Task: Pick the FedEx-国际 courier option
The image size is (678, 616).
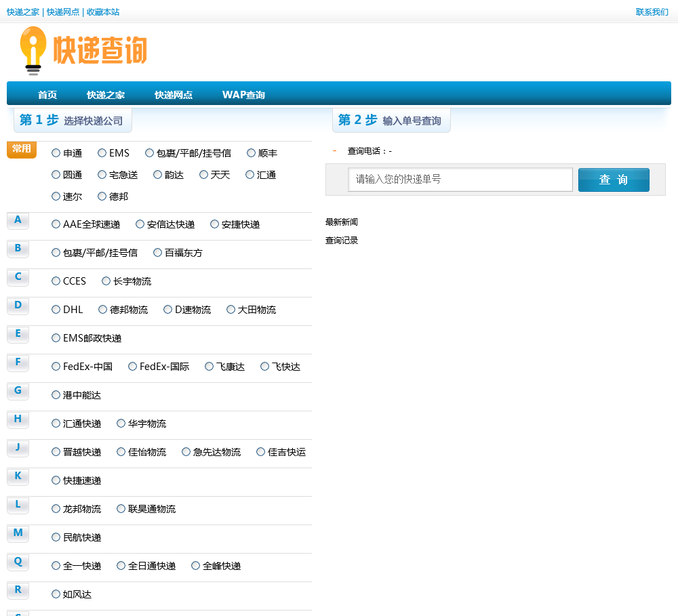Action: (x=133, y=367)
